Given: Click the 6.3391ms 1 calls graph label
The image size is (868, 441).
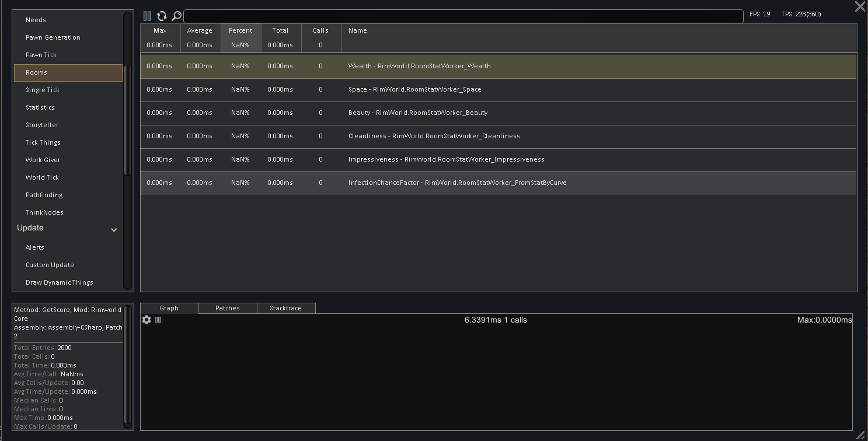Looking at the screenshot, I should click(496, 320).
